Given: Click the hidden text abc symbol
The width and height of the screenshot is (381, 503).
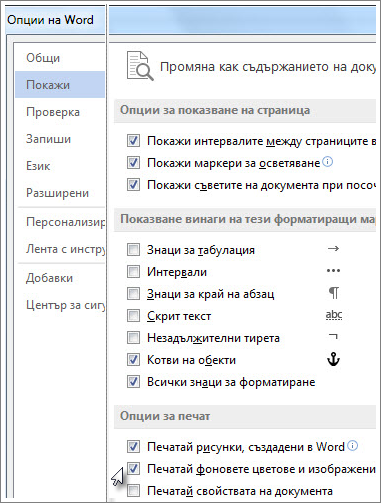Looking at the screenshot, I should pos(334,315).
